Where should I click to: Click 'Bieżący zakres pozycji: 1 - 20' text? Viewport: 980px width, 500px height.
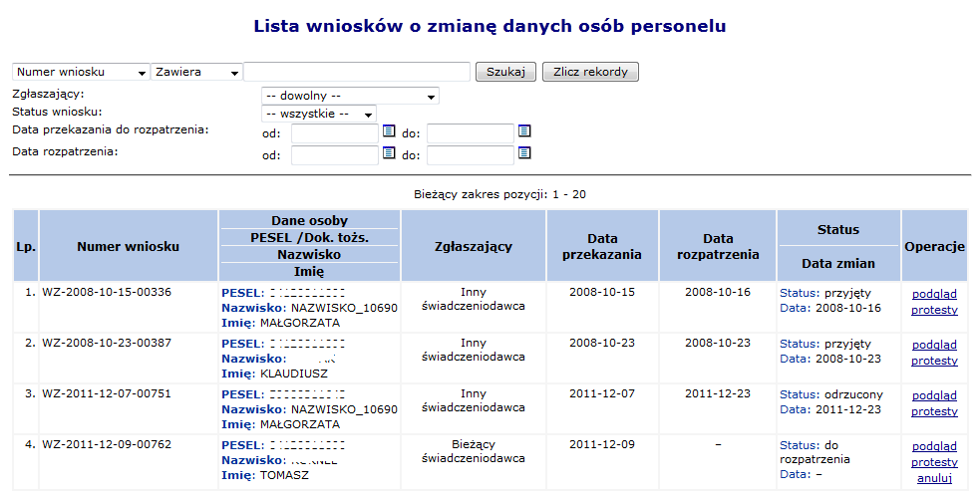[499, 195]
